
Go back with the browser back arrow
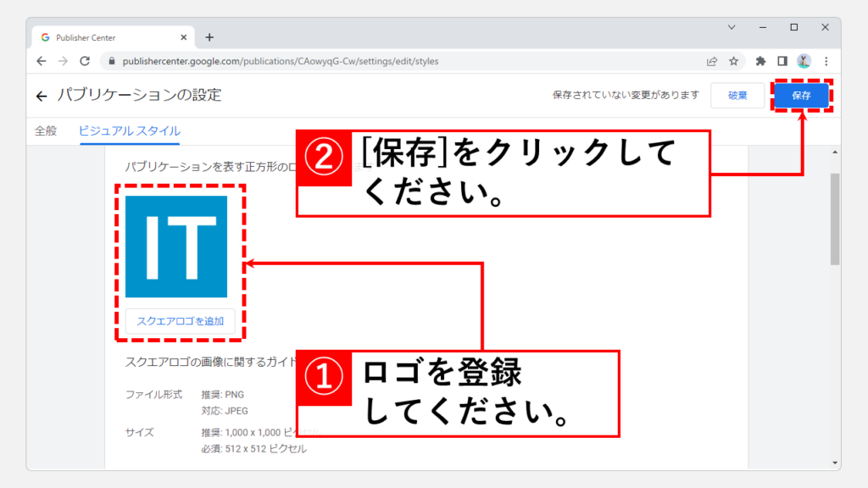coord(42,61)
